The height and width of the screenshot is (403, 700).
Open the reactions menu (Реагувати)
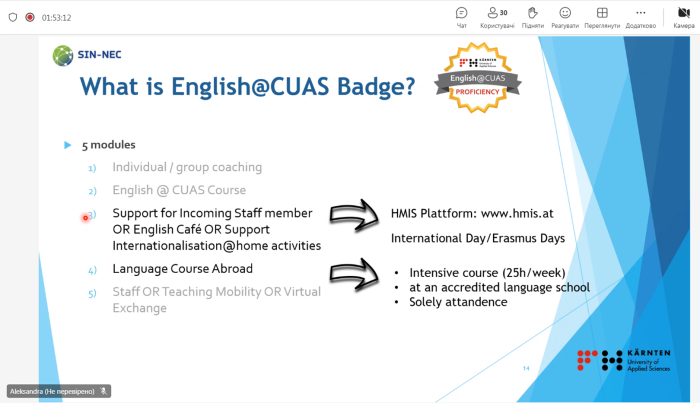(565, 15)
